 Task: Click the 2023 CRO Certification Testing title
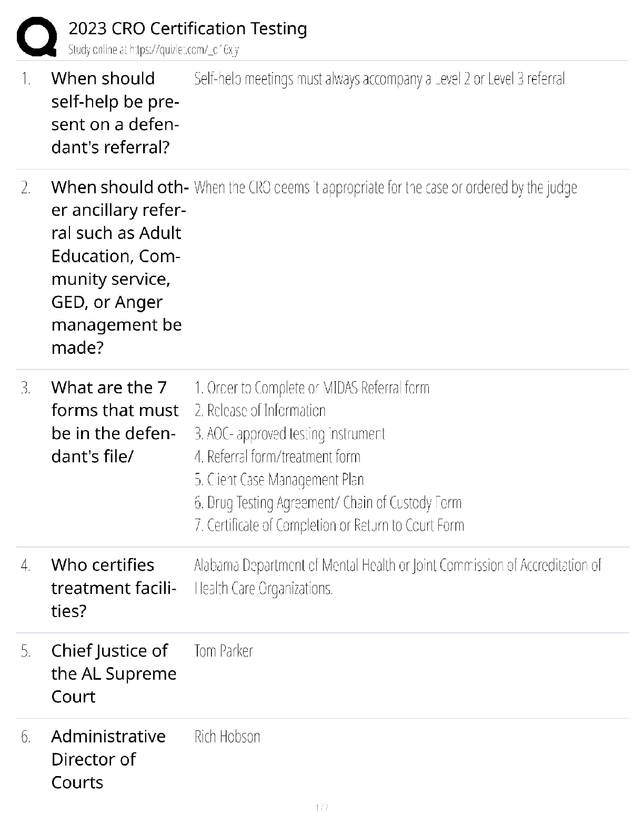188,28
